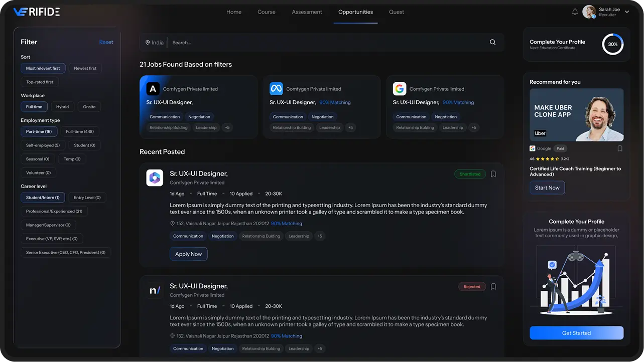Click the Verifide logo
Screen dimensions: 644x362
click(x=36, y=12)
